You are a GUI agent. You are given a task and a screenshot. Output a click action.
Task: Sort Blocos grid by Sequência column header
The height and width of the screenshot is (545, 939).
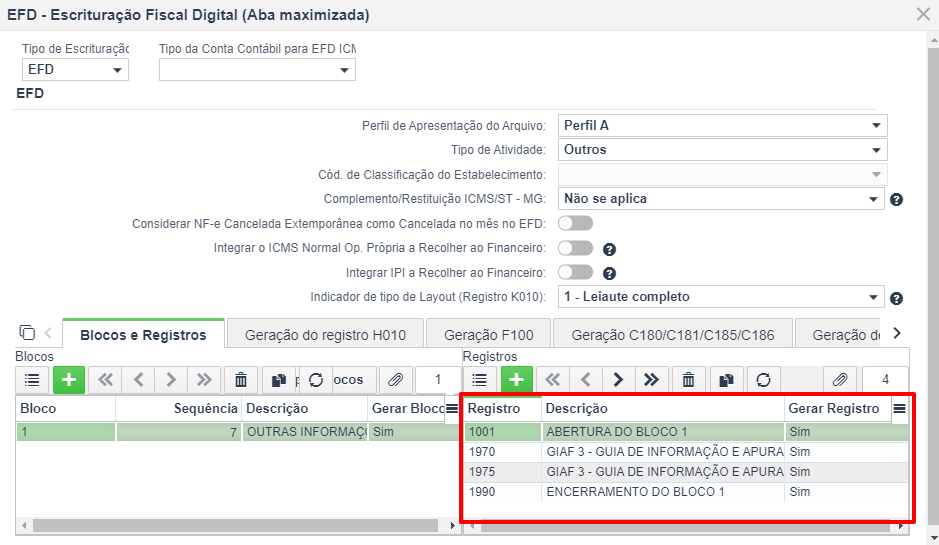(x=178, y=409)
